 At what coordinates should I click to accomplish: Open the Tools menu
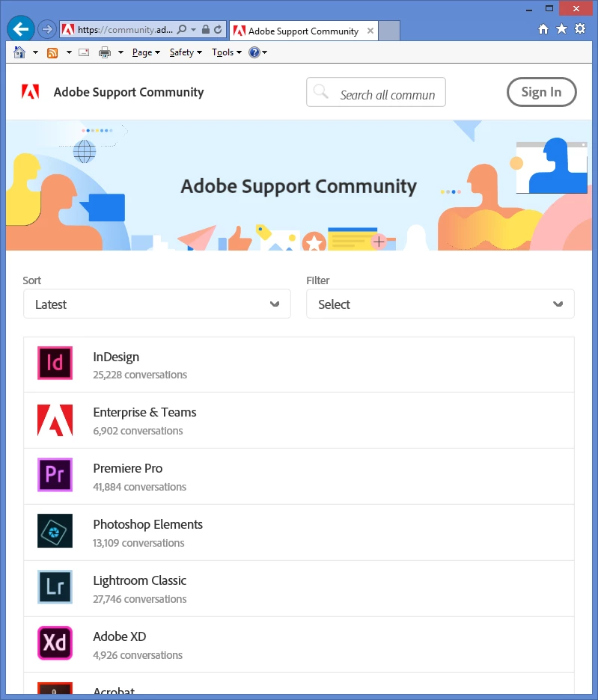(x=227, y=52)
